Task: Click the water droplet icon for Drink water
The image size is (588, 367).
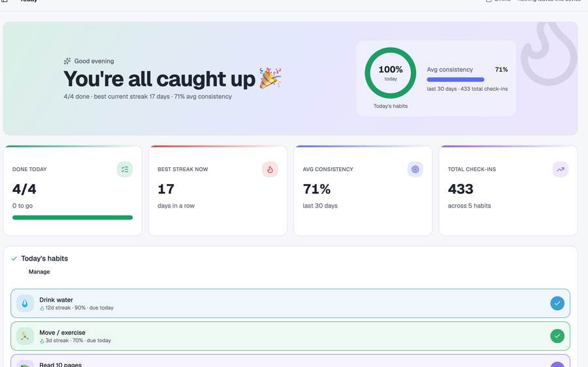Action: 25,303
